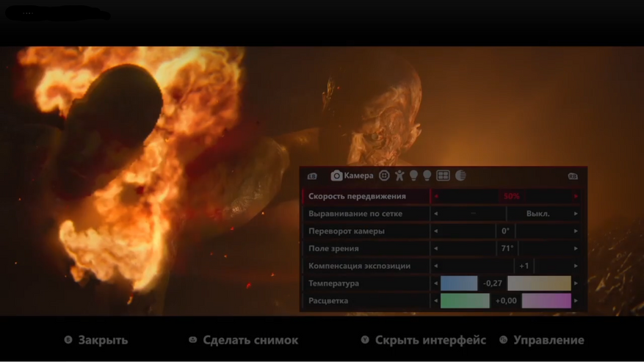Select the Скорость передвижения row label

pos(357,196)
